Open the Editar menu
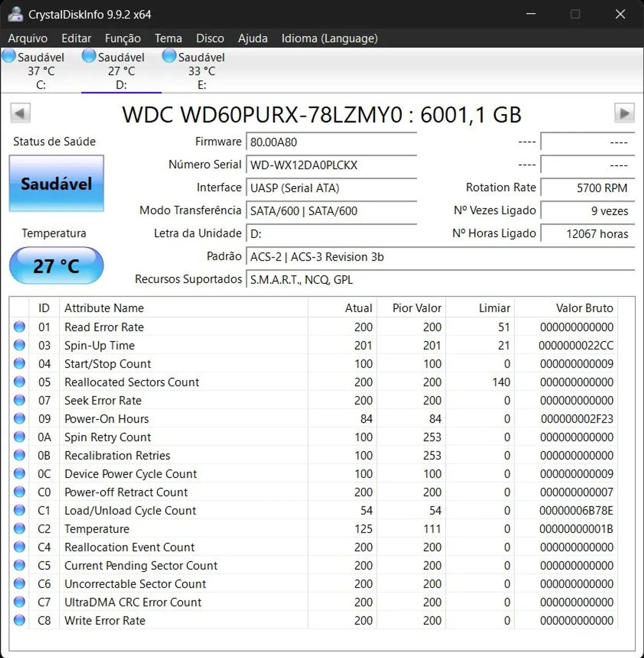644x658 pixels. (76, 38)
